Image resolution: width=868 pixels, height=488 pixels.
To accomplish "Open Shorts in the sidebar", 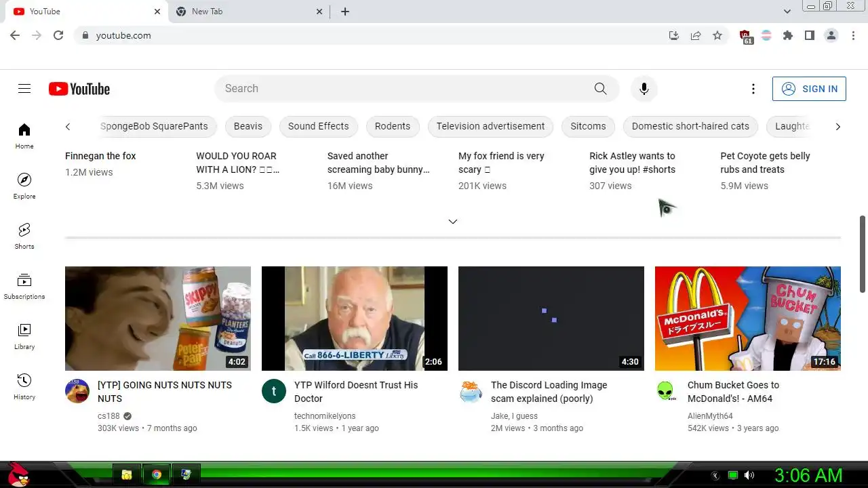I will pos(24,236).
